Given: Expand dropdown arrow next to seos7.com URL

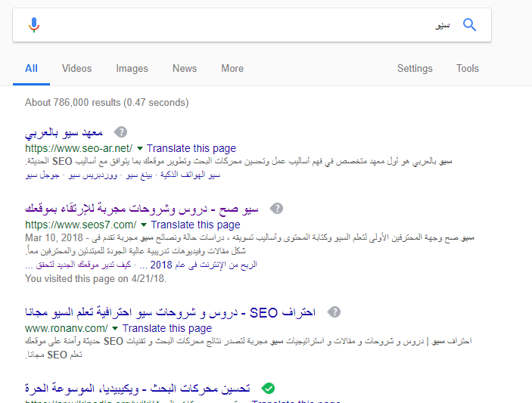Looking at the screenshot, I should tap(144, 225).
